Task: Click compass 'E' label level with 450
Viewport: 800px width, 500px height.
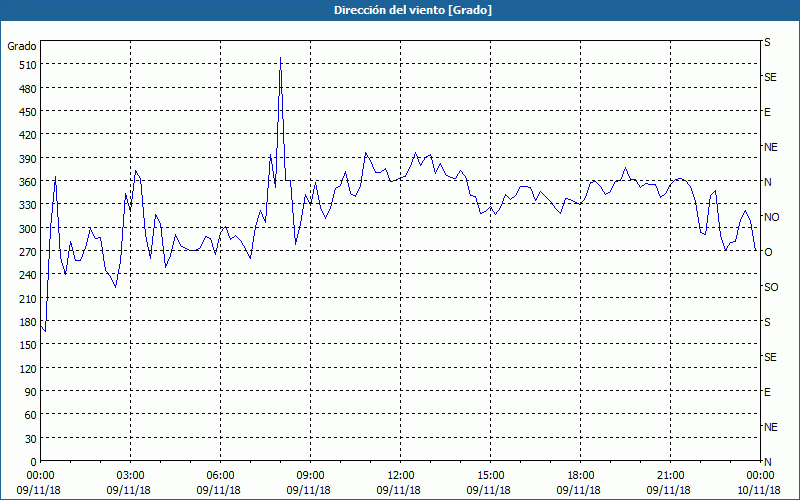Action: tap(767, 112)
